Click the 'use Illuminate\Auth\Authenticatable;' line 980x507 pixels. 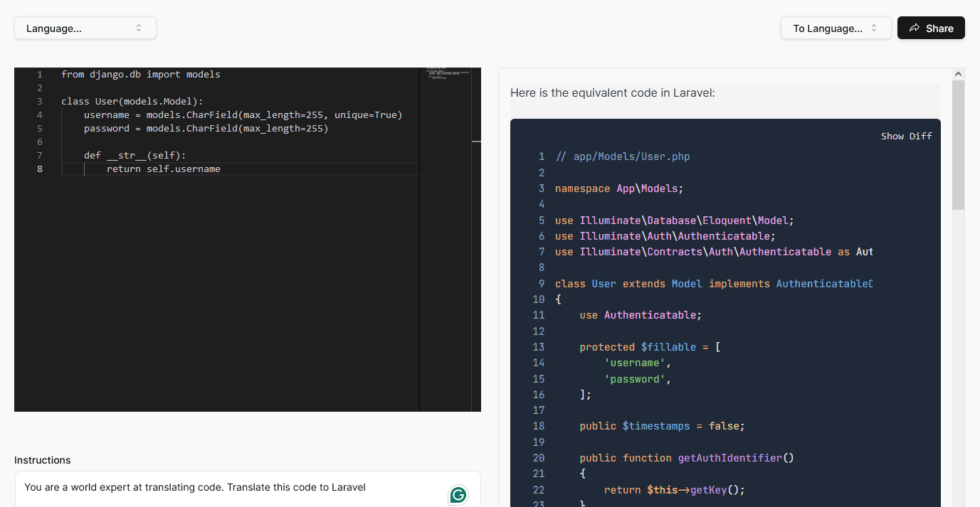tap(665, 236)
